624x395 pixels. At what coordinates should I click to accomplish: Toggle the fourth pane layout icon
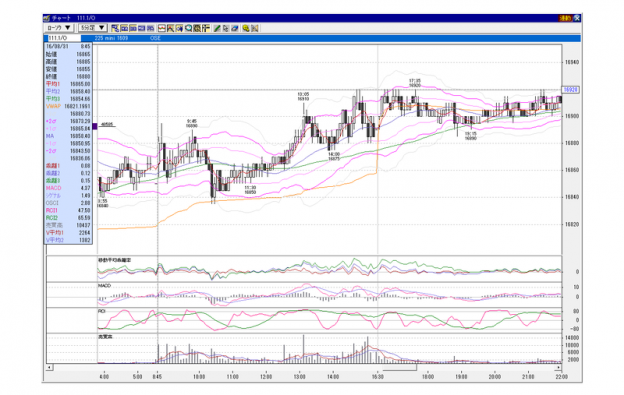click(x=141, y=28)
